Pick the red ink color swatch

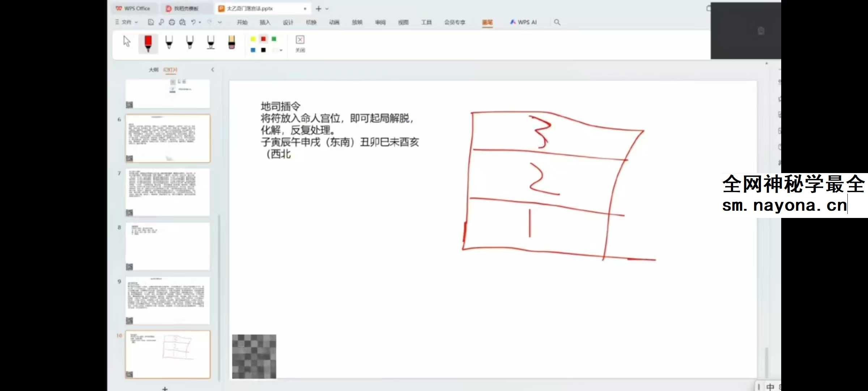(263, 39)
